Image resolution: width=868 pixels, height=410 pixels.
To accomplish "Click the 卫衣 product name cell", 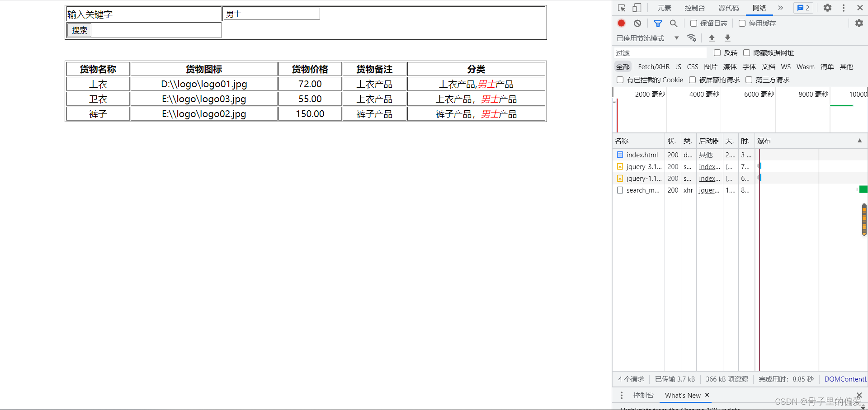I will click(x=98, y=99).
